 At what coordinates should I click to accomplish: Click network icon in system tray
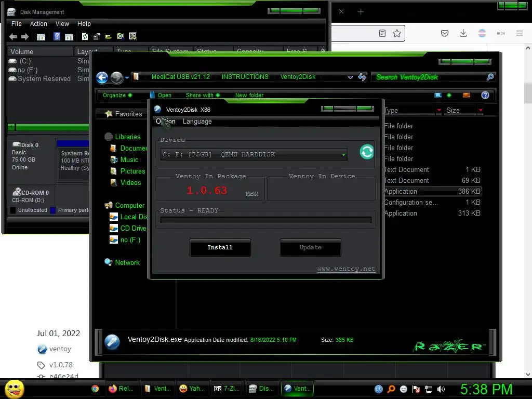pyautogui.click(x=429, y=389)
